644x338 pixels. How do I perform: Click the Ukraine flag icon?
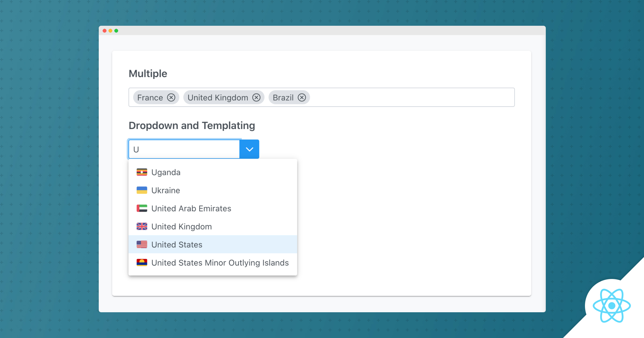click(x=142, y=190)
